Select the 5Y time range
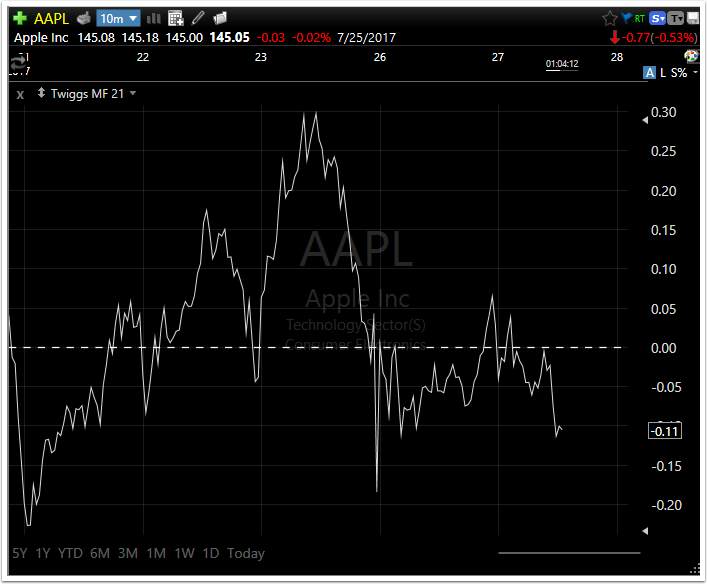707x584 pixels. [19, 553]
